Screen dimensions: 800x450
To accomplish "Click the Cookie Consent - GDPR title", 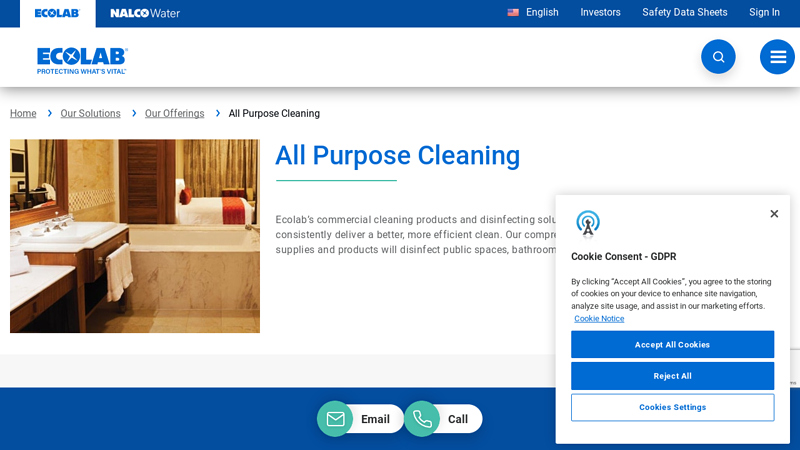I will (623, 257).
